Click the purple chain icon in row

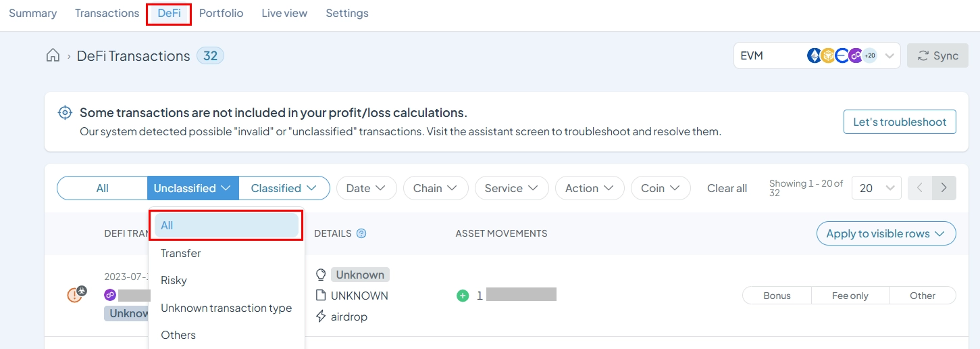coord(109,295)
